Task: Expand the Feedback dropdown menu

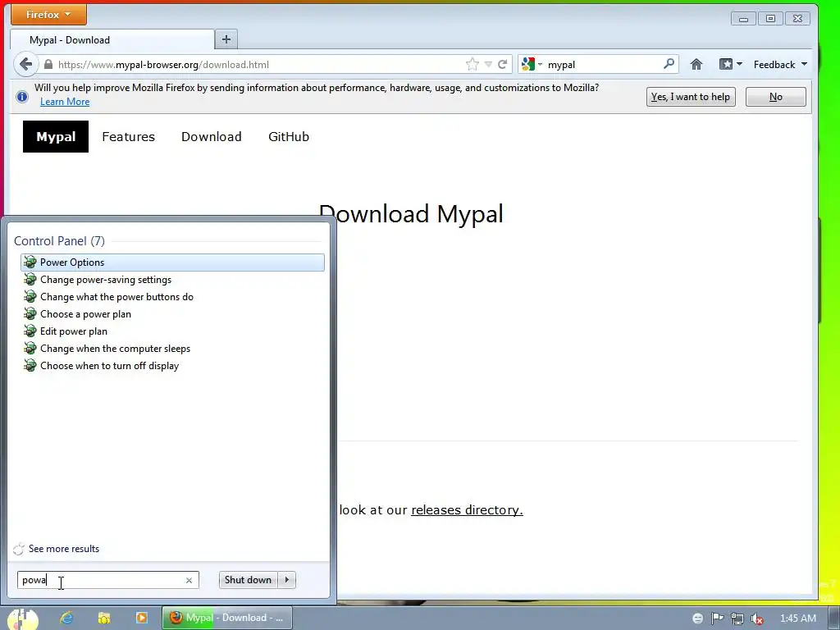Action: coord(780,64)
